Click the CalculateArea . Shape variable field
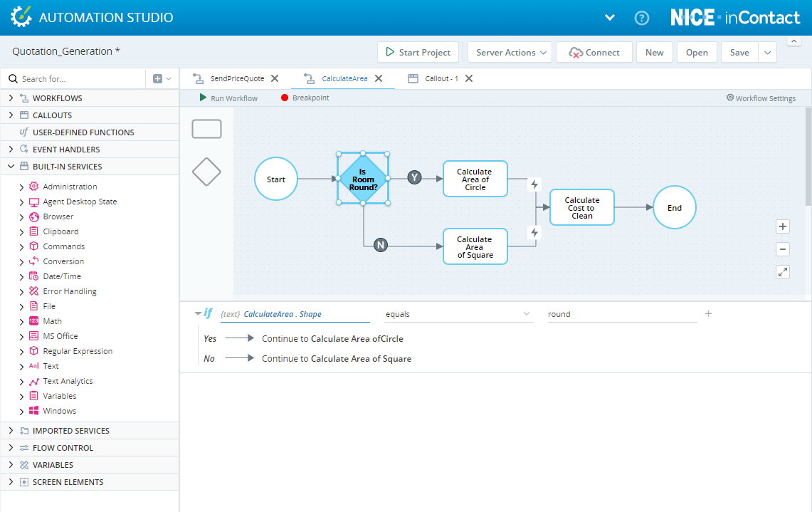This screenshot has height=512, width=812. [295, 314]
